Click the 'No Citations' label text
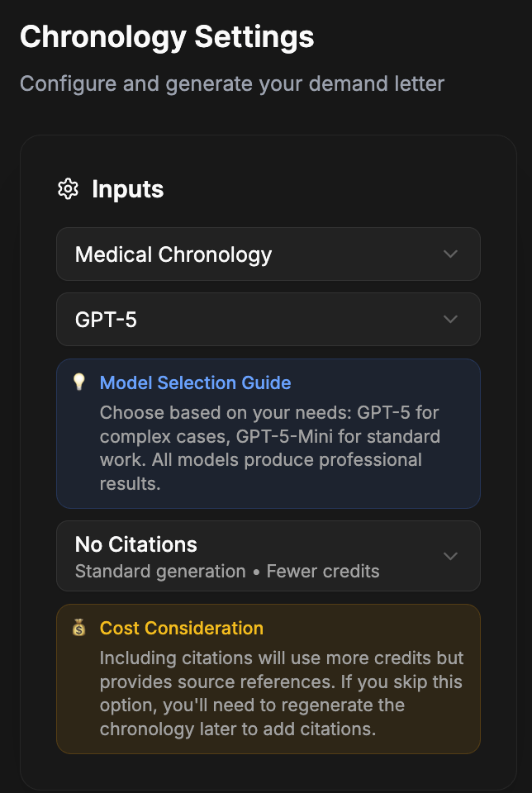The width and height of the screenshot is (532, 793). [136, 544]
